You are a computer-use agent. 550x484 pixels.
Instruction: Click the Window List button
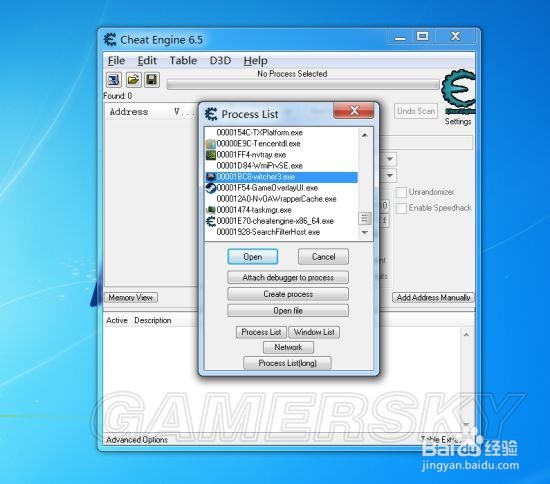click(x=314, y=332)
